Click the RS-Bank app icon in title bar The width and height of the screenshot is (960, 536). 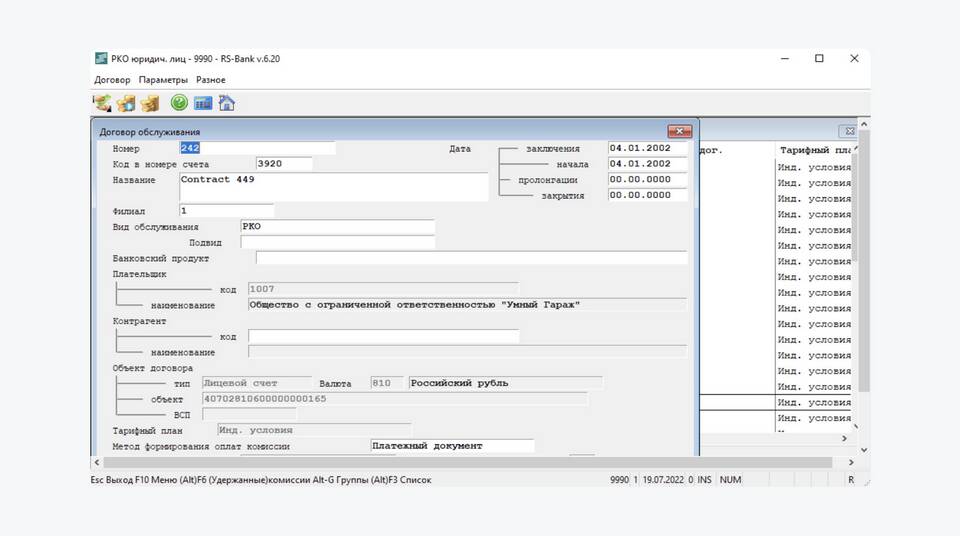pyautogui.click(x=101, y=59)
